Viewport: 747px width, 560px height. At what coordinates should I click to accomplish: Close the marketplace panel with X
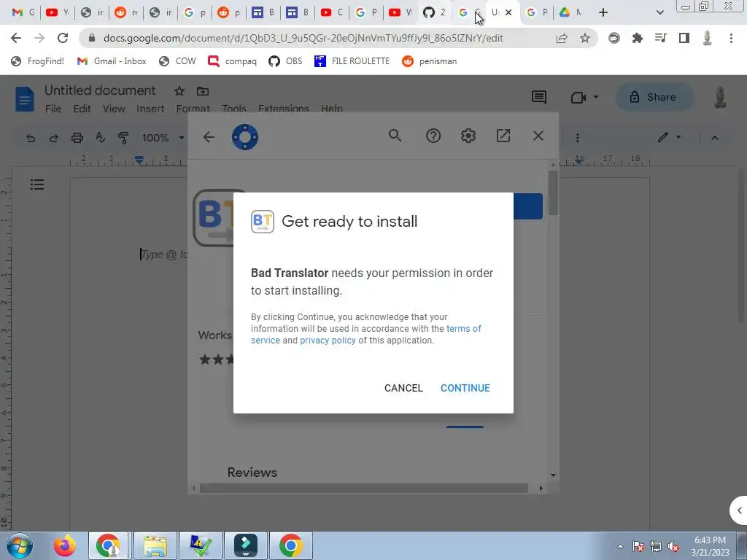(538, 136)
